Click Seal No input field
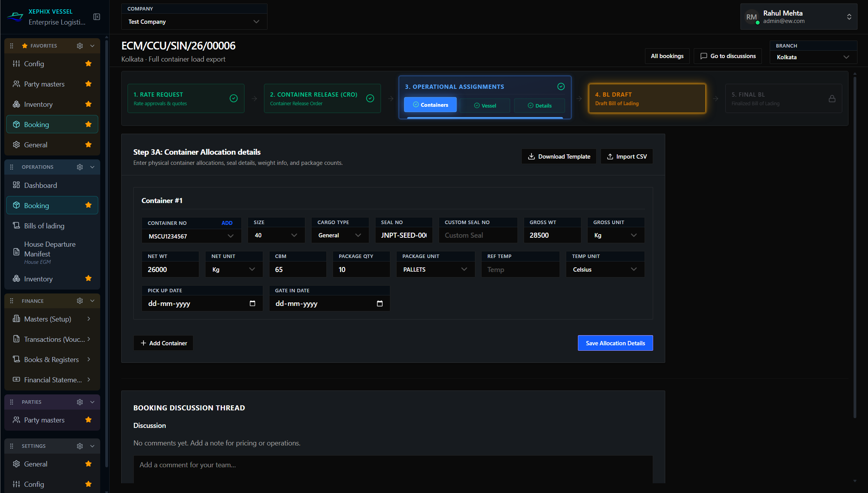This screenshot has height=493, width=868. [404, 235]
